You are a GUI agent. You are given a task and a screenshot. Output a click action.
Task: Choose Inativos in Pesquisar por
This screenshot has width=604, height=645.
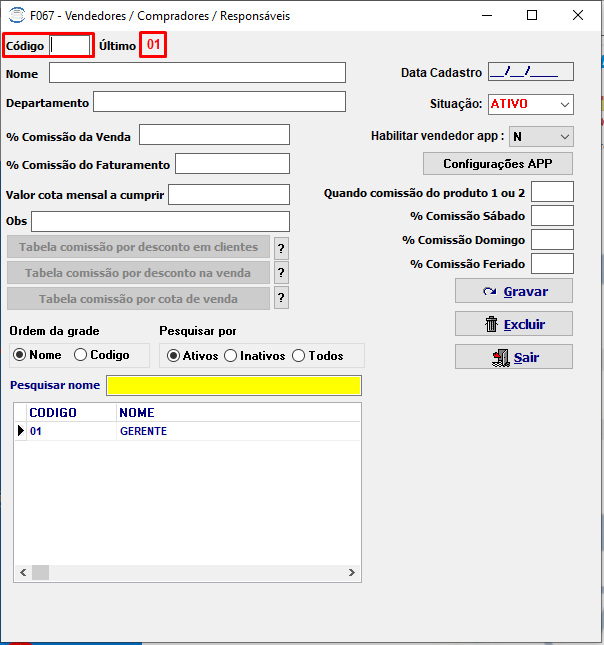point(230,356)
